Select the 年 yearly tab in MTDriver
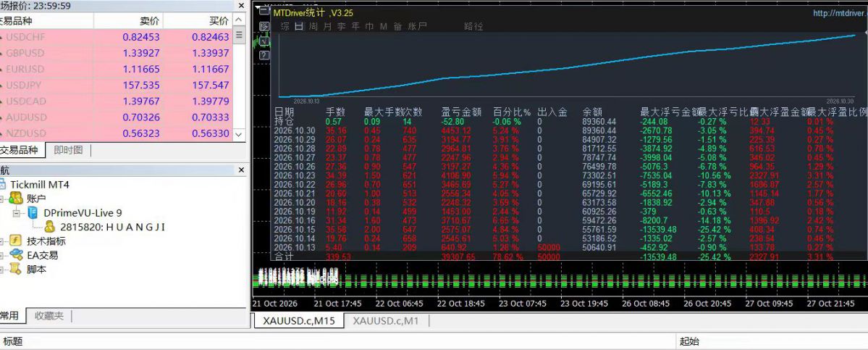Screen dimensions: 868x350 355,26
